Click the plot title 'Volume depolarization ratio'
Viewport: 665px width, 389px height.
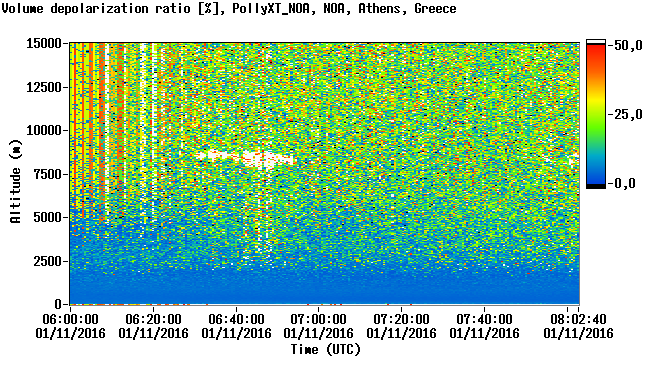pos(97,8)
